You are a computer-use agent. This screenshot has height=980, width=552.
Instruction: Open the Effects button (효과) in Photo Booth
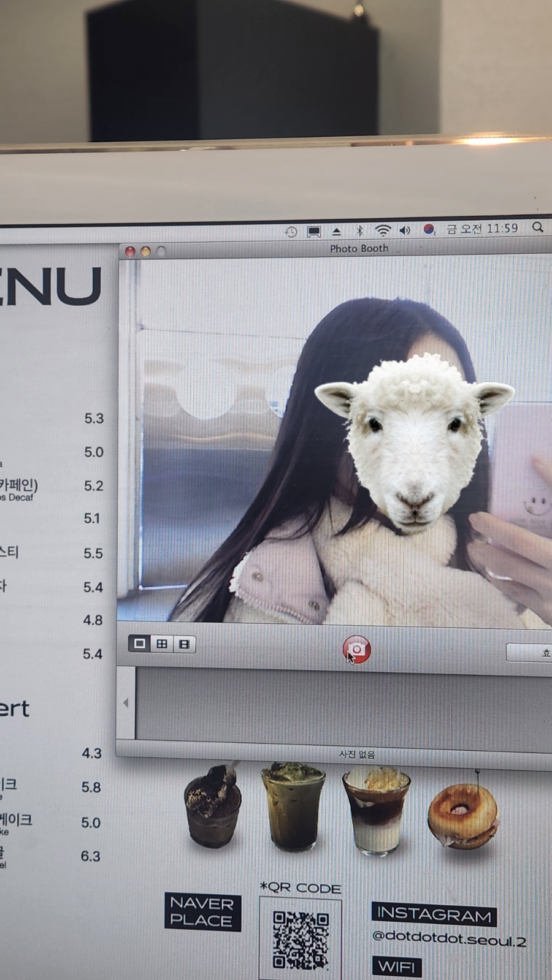pos(529,653)
